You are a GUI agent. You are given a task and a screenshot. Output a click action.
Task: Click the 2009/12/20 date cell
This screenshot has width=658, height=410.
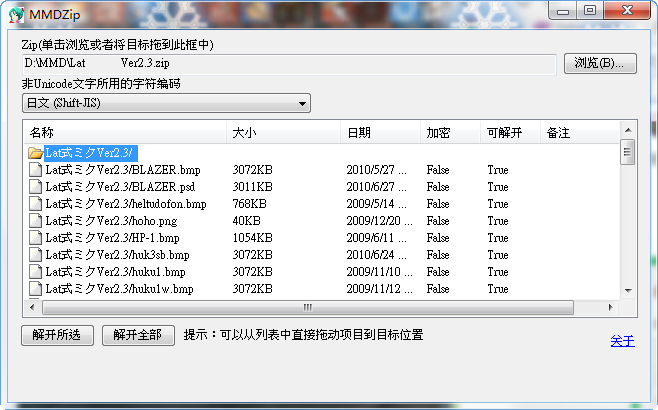379,221
